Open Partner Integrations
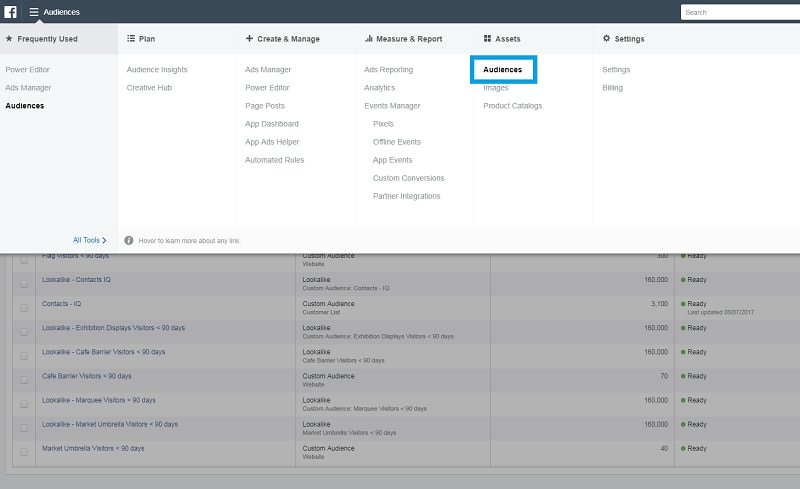Viewport: 800px width, 489px height. pos(406,196)
